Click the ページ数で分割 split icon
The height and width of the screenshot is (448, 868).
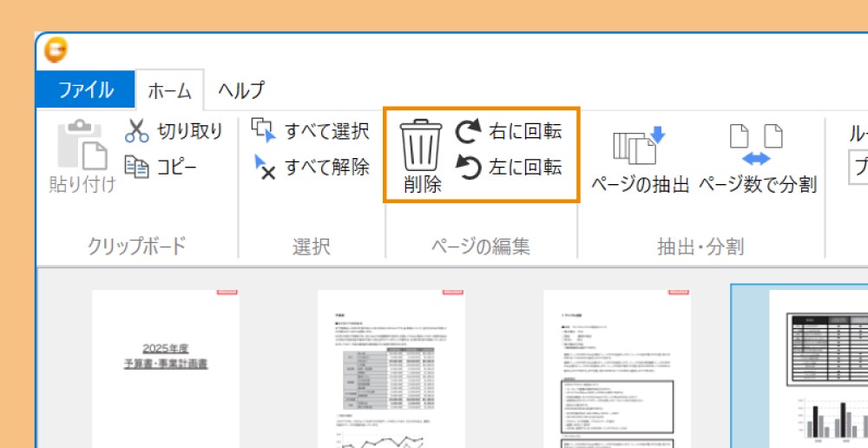tap(756, 145)
